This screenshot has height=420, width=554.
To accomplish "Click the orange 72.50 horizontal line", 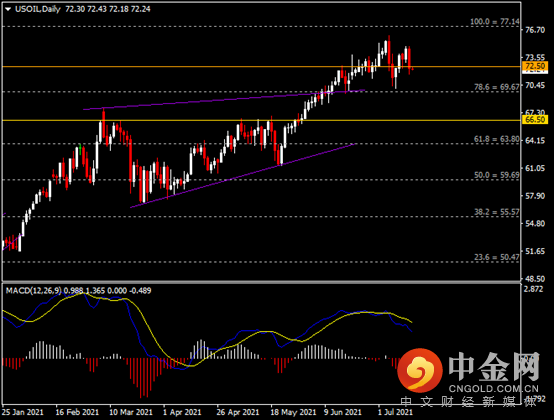I will tap(261, 66).
